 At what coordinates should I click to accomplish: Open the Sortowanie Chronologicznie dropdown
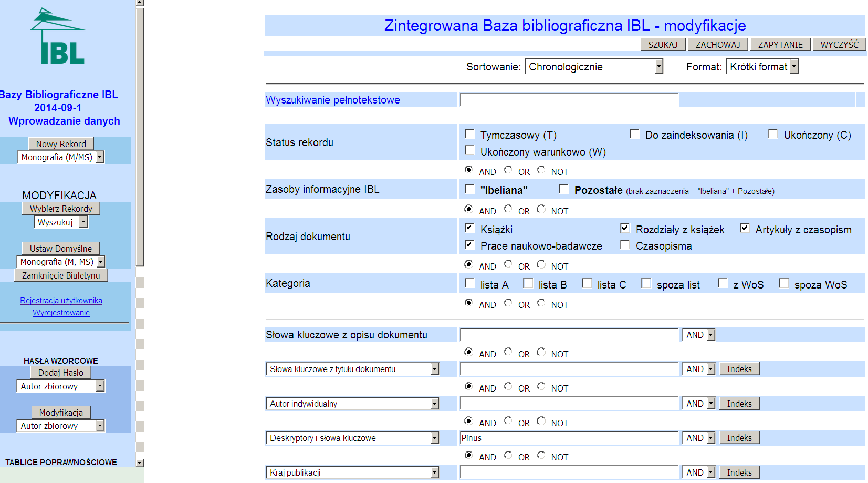pos(594,67)
